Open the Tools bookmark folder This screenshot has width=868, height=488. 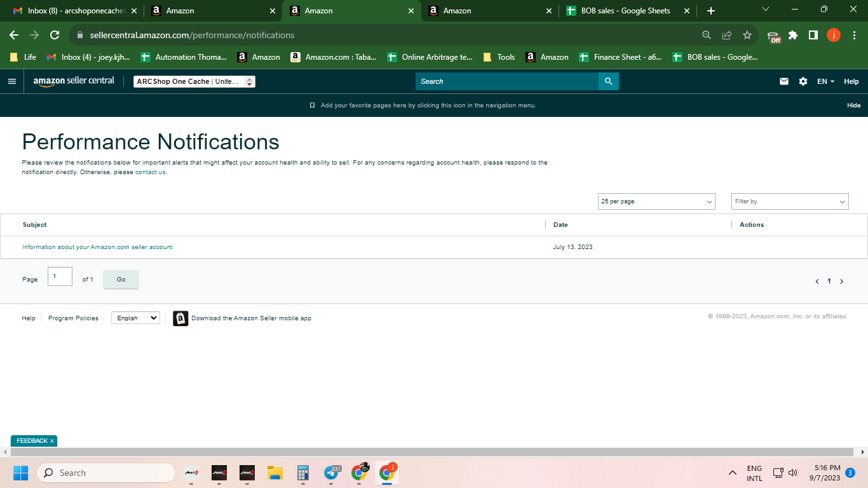click(x=499, y=57)
